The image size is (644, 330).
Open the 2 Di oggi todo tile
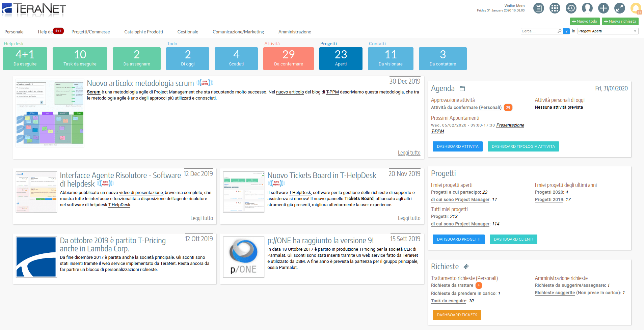[188, 59]
